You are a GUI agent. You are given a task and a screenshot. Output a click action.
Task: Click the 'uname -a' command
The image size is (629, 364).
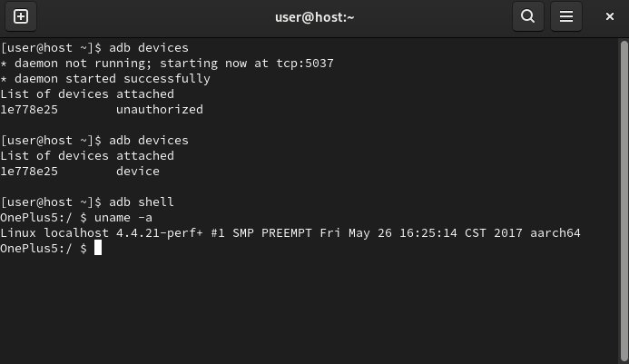coord(123,218)
